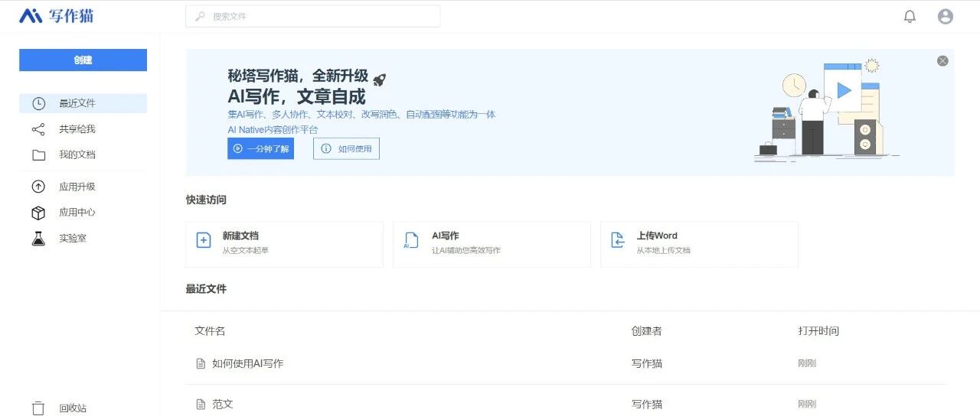Viewport: 980px width, 416px height.
Task: Click 写作猫 creator in 如何使用AI写作 row
Action: 647,364
